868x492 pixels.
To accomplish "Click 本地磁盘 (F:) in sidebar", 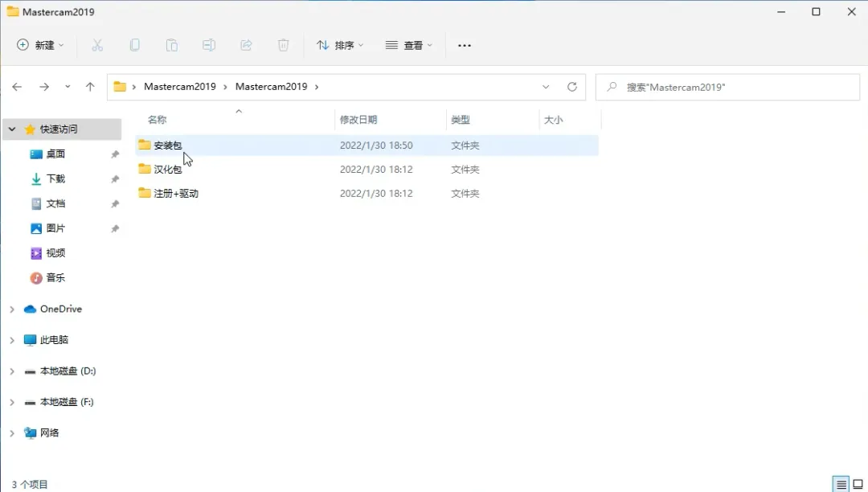I will [67, 402].
